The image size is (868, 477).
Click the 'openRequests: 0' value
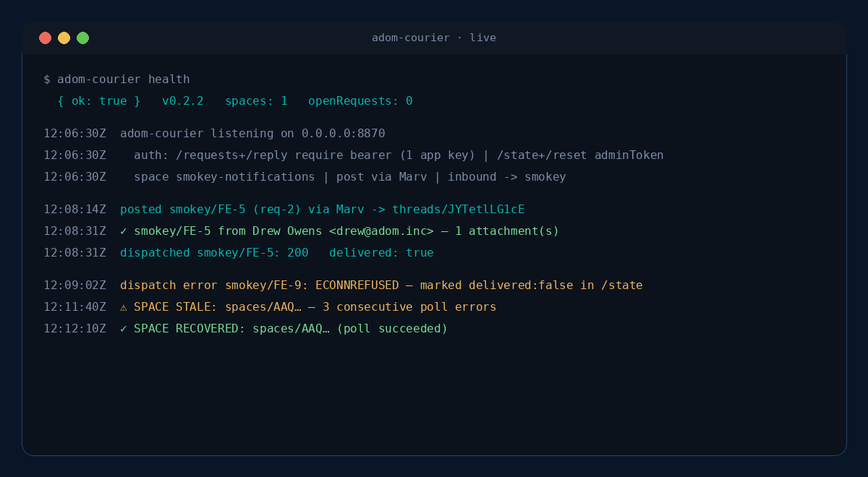[x=361, y=101]
